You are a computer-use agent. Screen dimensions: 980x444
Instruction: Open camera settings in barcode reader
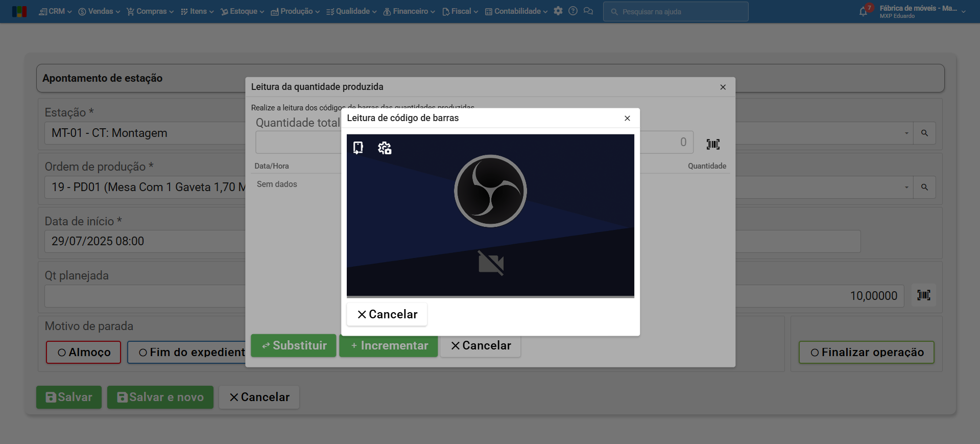385,148
